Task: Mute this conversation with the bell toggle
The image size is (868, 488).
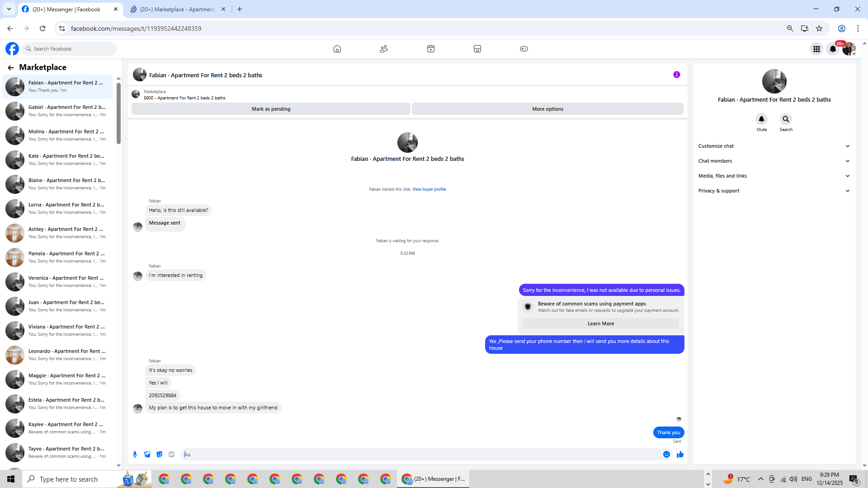Action: (761, 119)
